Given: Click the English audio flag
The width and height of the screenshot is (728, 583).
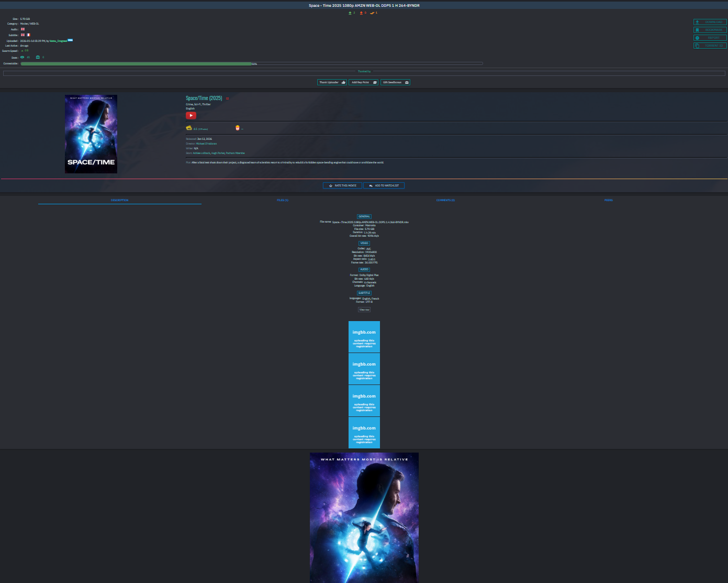Looking at the screenshot, I should pyautogui.click(x=23, y=29).
